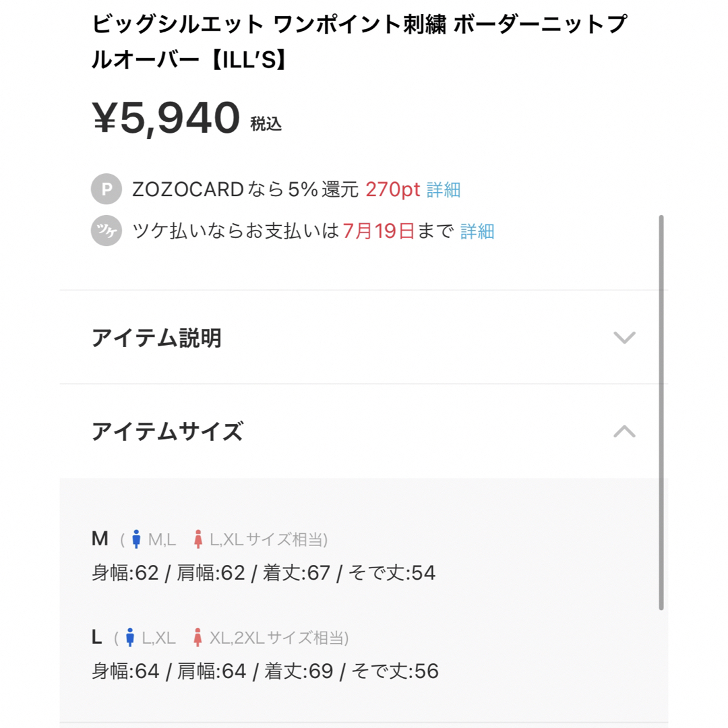This screenshot has width=728, height=728.
Task: Click the ¥5,940 price
Action: [x=166, y=118]
